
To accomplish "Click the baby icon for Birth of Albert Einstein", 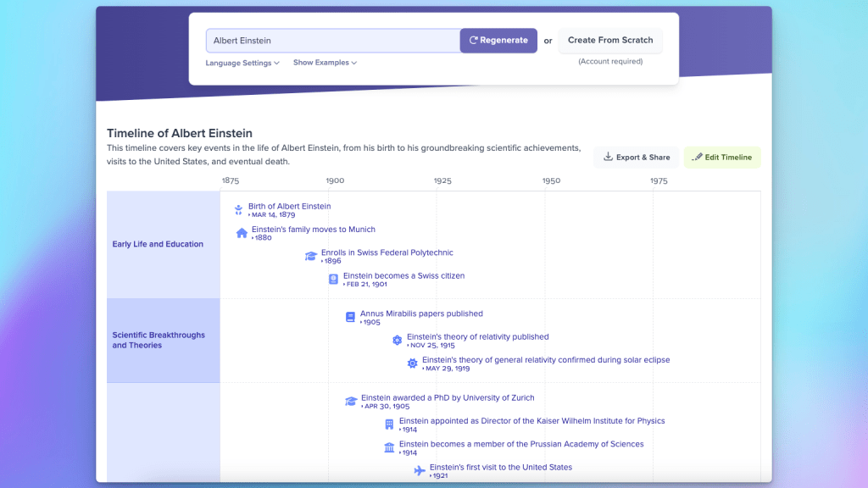I will [x=239, y=210].
